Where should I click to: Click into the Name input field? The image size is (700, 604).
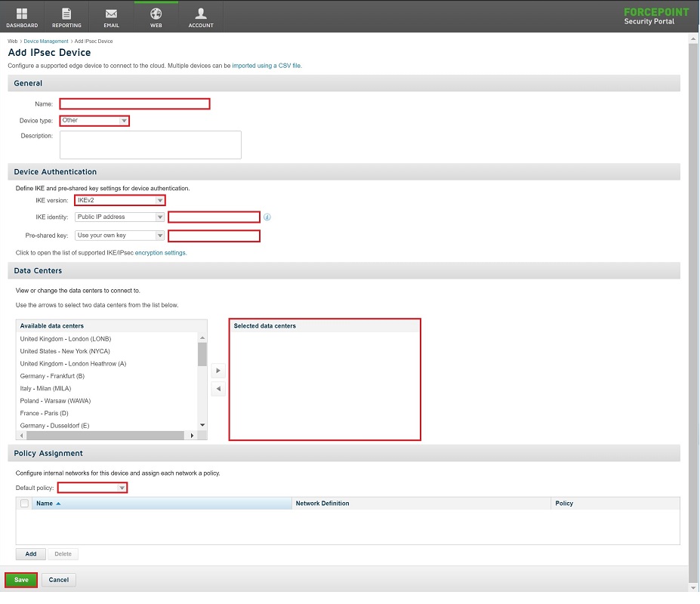tap(134, 104)
